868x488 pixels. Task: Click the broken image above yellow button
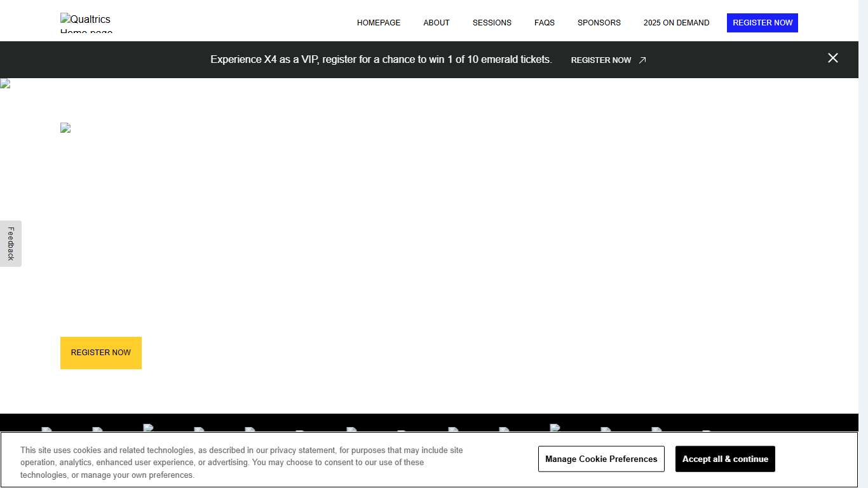coord(65,128)
